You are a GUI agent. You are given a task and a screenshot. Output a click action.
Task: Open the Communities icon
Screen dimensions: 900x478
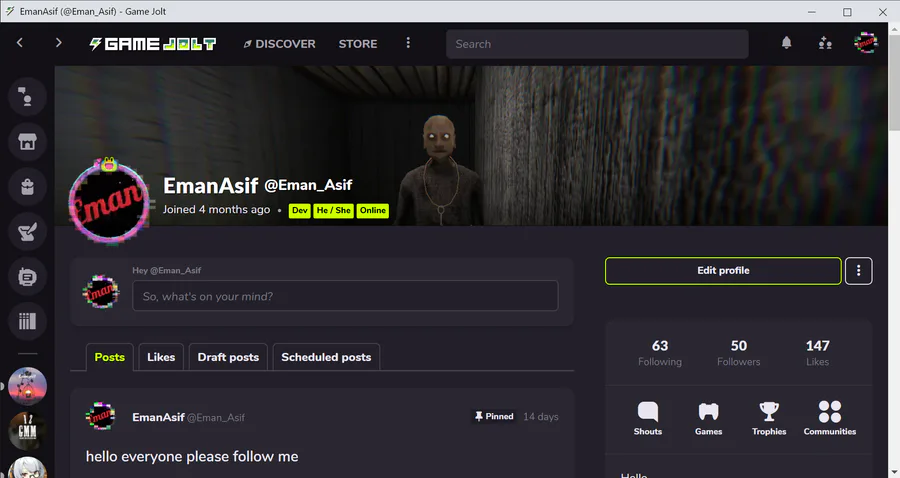coord(829,418)
